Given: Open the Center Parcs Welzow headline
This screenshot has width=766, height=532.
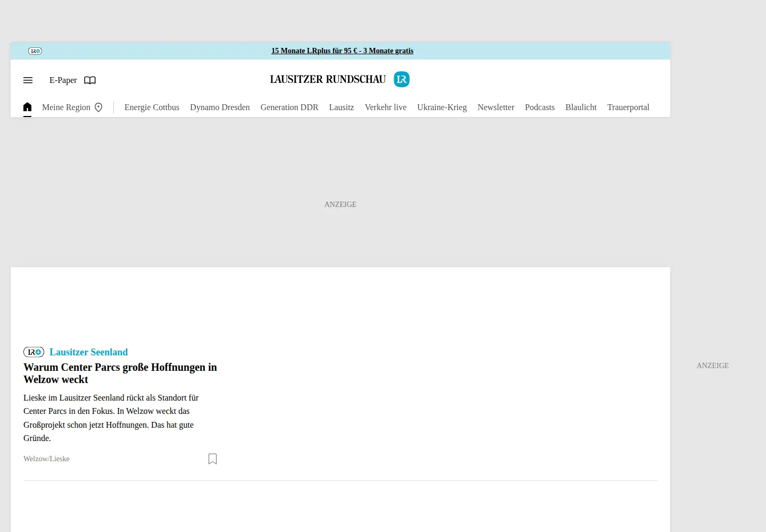Looking at the screenshot, I should (x=120, y=373).
